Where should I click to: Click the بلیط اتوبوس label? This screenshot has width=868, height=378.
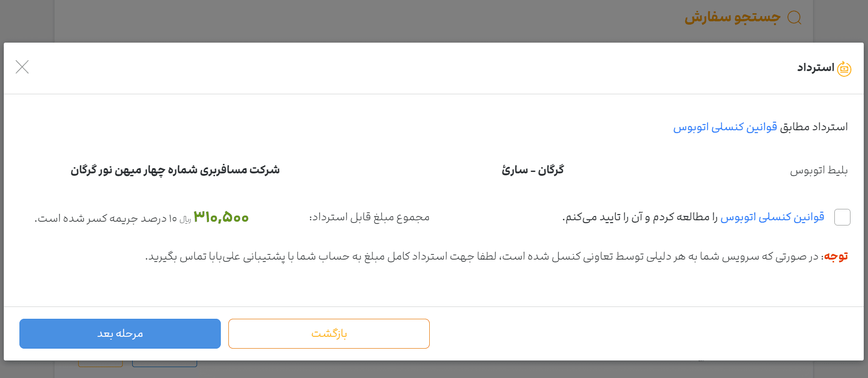(x=819, y=171)
